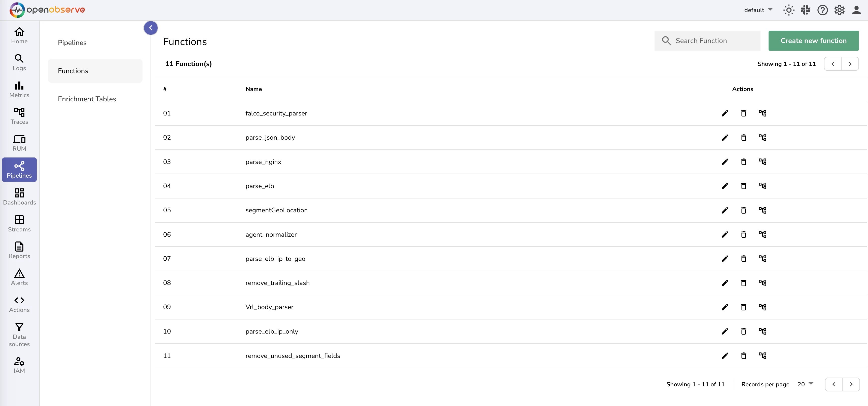Edit the falco_security_parser function
This screenshot has width=868, height=406.
point(725,113)
